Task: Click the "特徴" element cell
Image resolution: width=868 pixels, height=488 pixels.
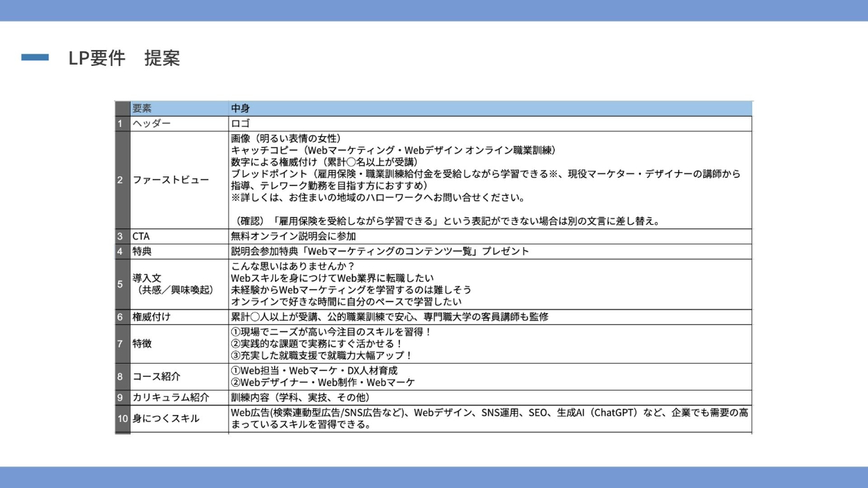Action: coord(178,344)
